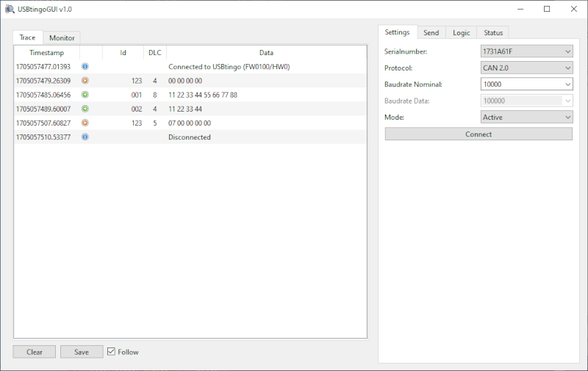This screenshot has width=588, height=371.
Task: Show the Status tab
Action: click(493, 32)
